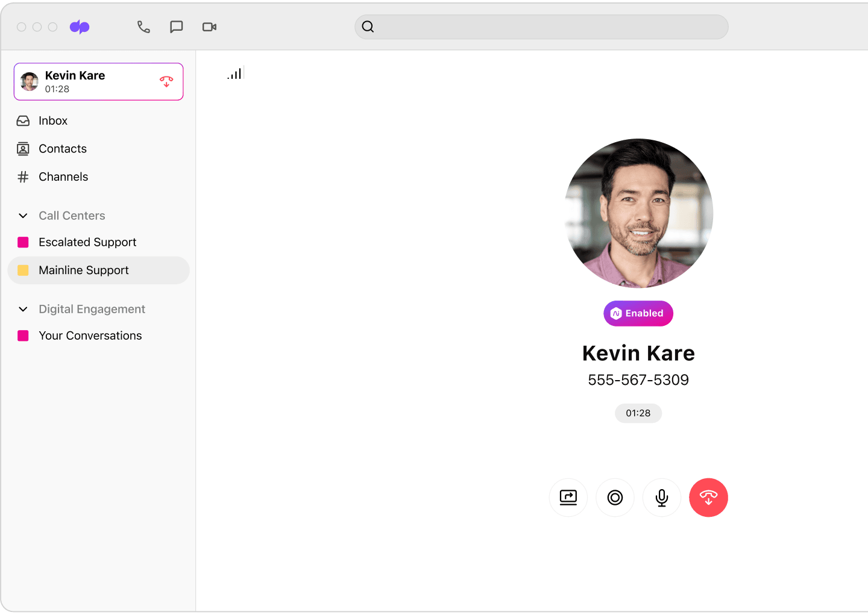
Task: Click the Dialpad logo at top left
Action: [x=79, y=27]
